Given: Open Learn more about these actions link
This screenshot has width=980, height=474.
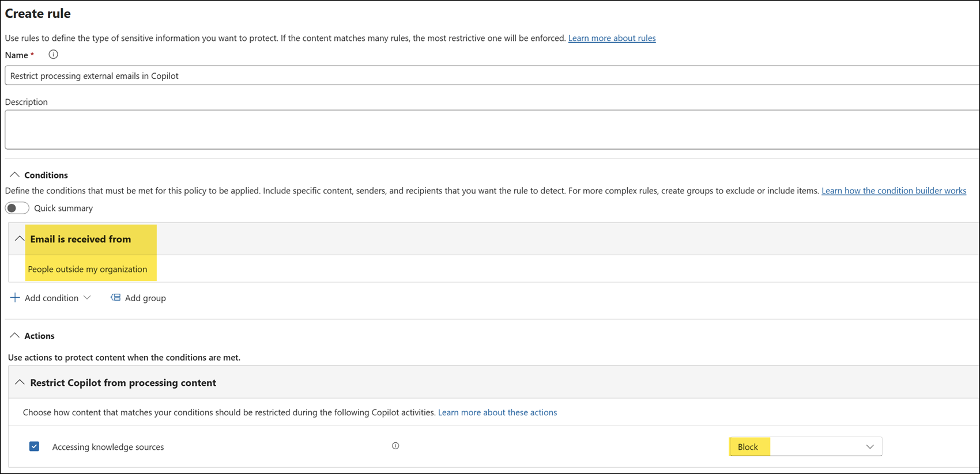Looking at the screenshot, I should 497,412.
